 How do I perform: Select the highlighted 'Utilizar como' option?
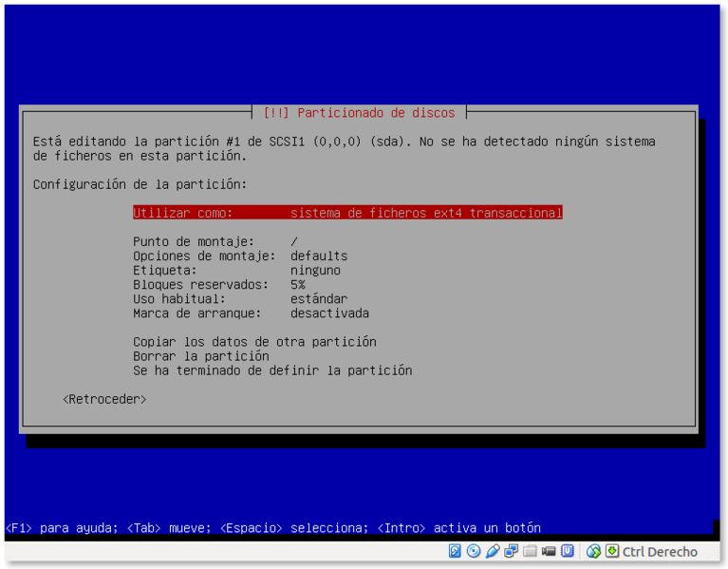pyautogui.click(x=347, y=213)
